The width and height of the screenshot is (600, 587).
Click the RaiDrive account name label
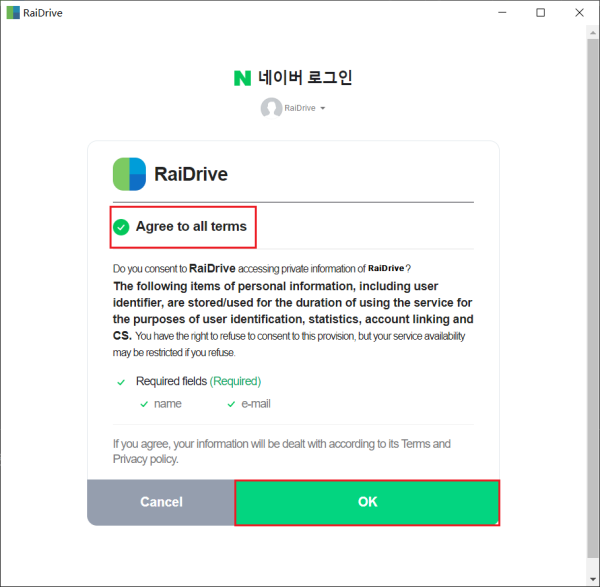coord(300,108)
